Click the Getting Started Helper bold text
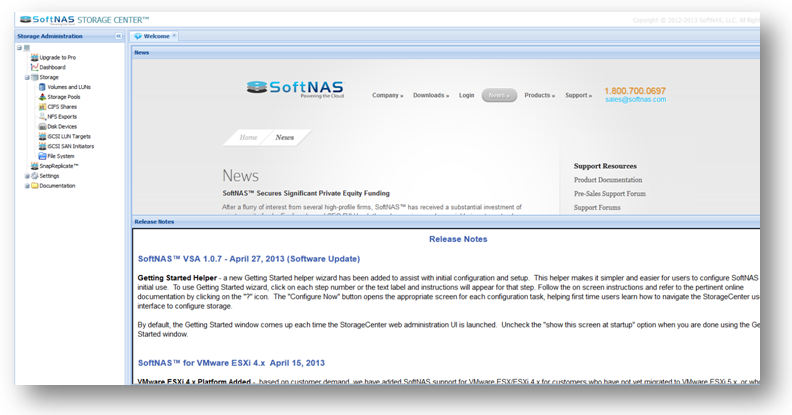The image size is (792, 415). (177, 278)
